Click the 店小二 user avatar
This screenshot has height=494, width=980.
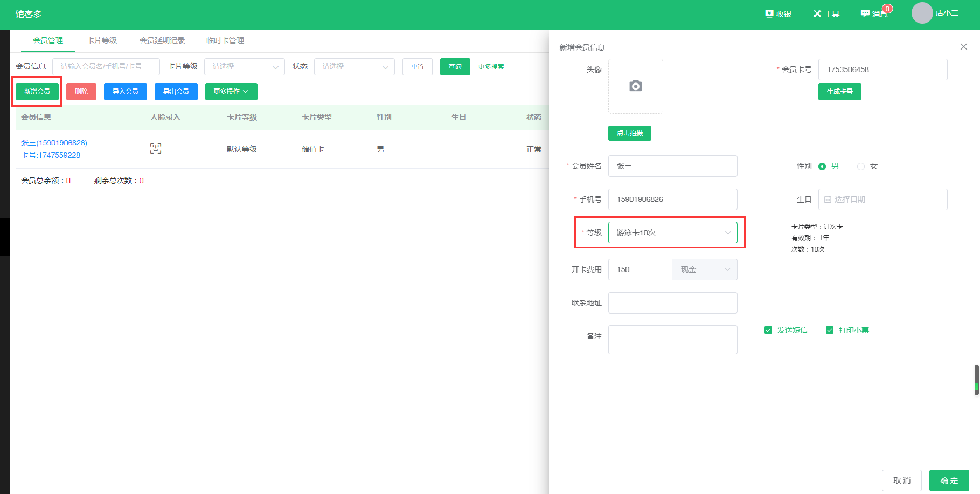pos(922,13)
